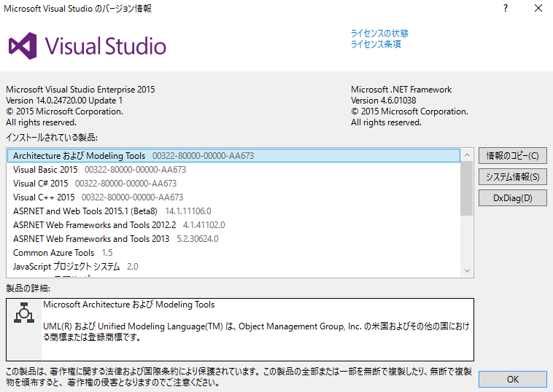Click Microsoft Visual Studio Enterprise 2015 text
553x392 pixels.
(x=80, y=90)
